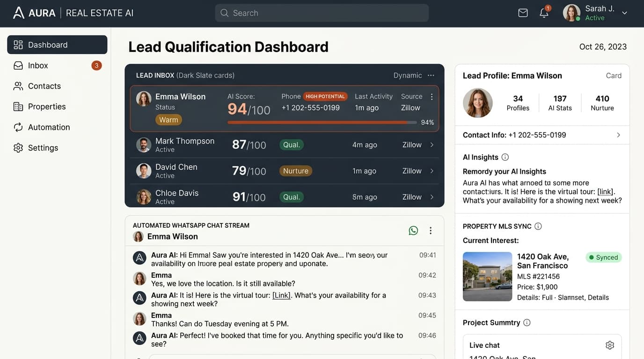Open Settings in sidebar

click(57, 148)
